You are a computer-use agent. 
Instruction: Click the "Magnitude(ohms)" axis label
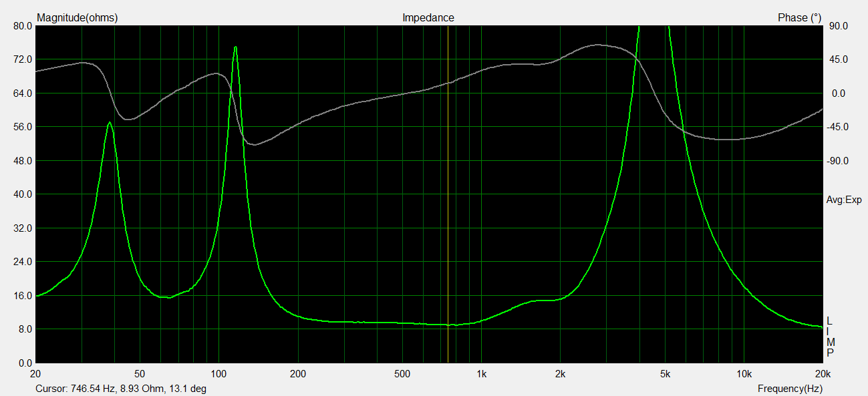tap(77, 18)
